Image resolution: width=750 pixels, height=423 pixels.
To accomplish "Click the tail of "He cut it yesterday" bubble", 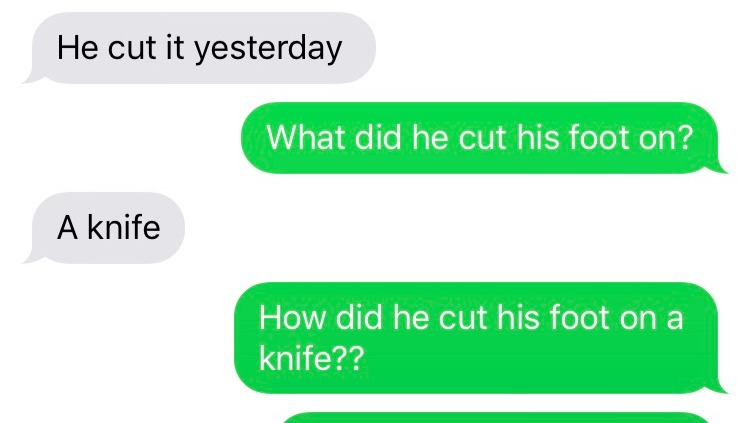I will (x=32, y=78).
